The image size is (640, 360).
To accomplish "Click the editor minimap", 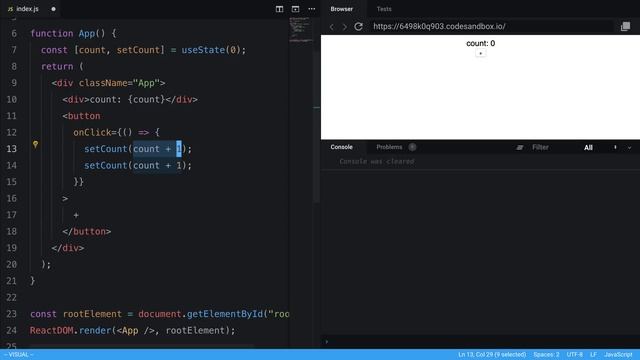I will (x=301, y=30).
